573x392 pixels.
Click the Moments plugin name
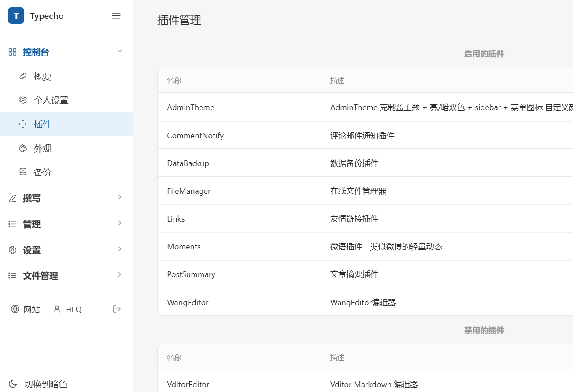tap(184, 247)
